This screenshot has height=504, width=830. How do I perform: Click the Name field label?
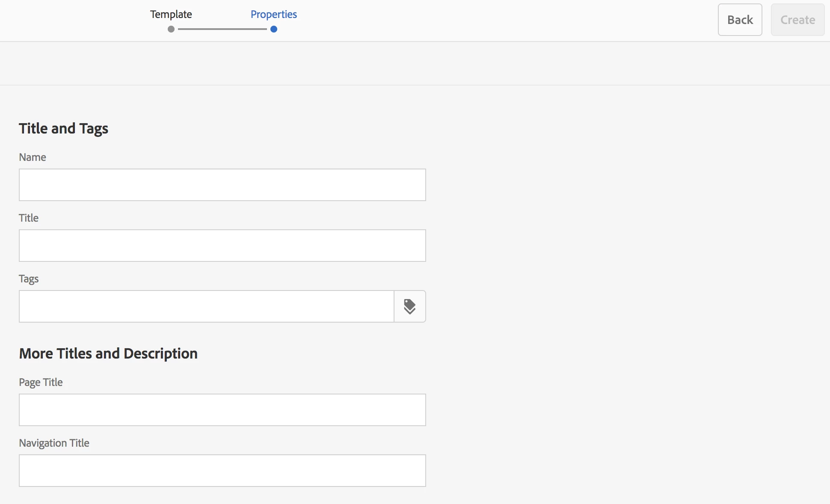(33, 157)
